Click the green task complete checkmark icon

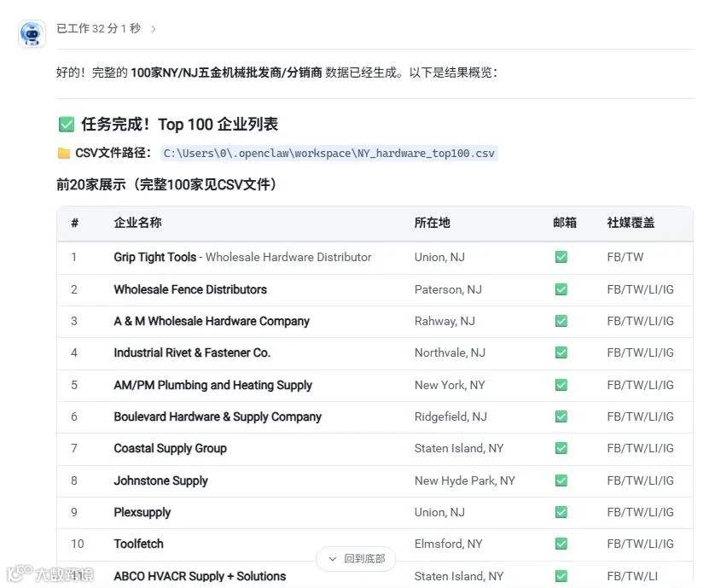click(66, 124)
